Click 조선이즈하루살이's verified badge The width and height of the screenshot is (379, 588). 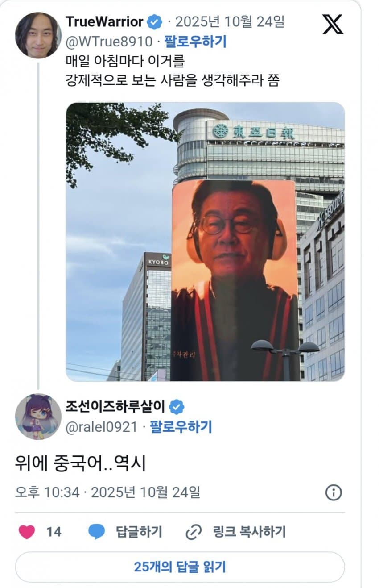[x=177, y=407]
